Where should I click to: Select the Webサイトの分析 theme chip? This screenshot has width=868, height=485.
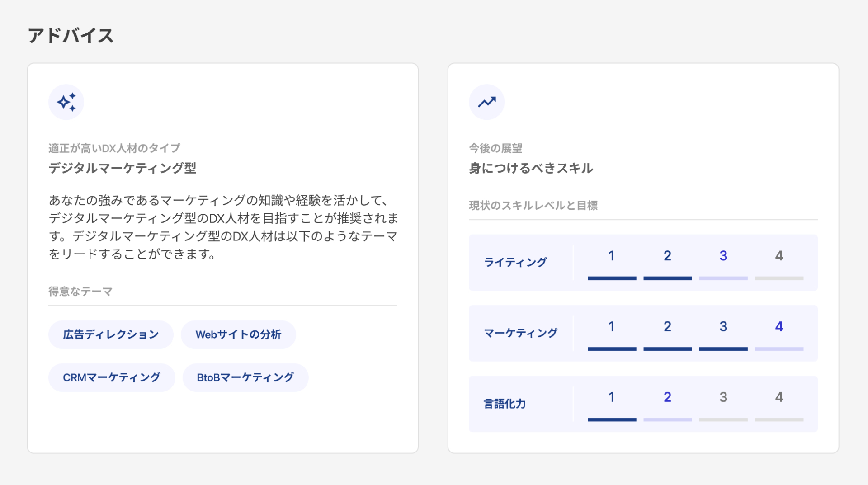pos(238,334)
